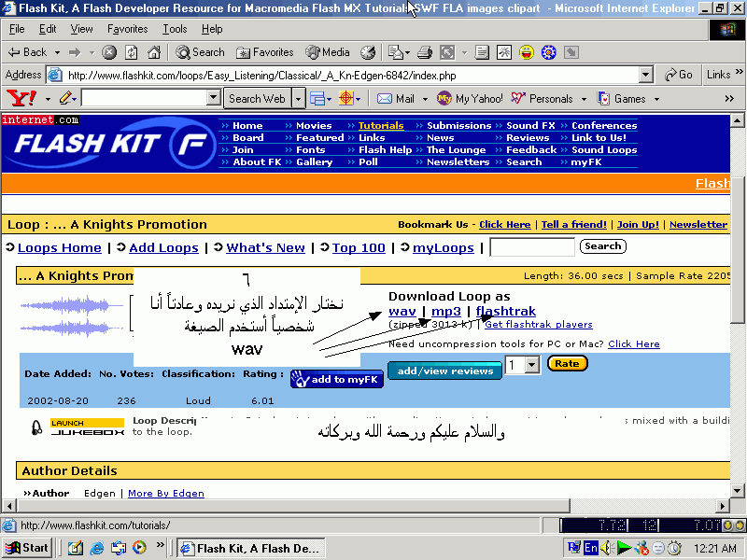
Task: Open the Favorites toolbar button
Action: (x=265, y=52)
